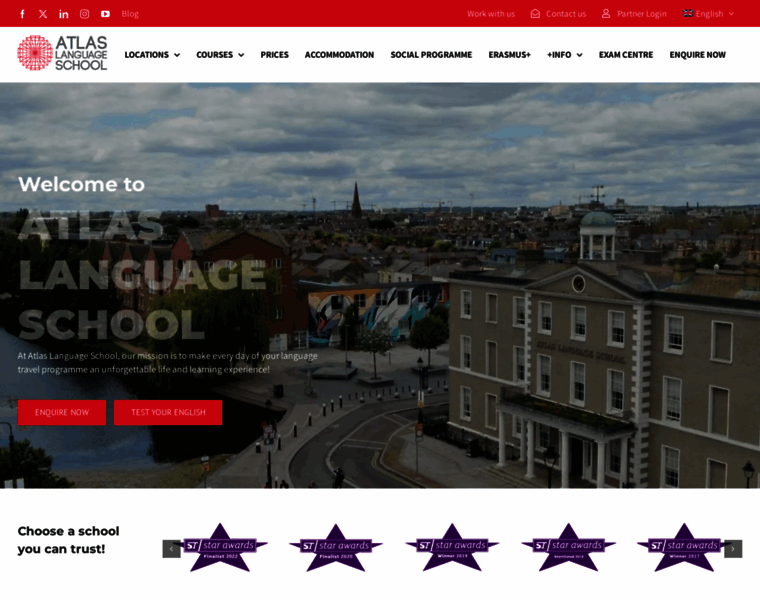760x600 pixels.
Task: Expand the LOCATIONS menu
Action: coord(152,55)
